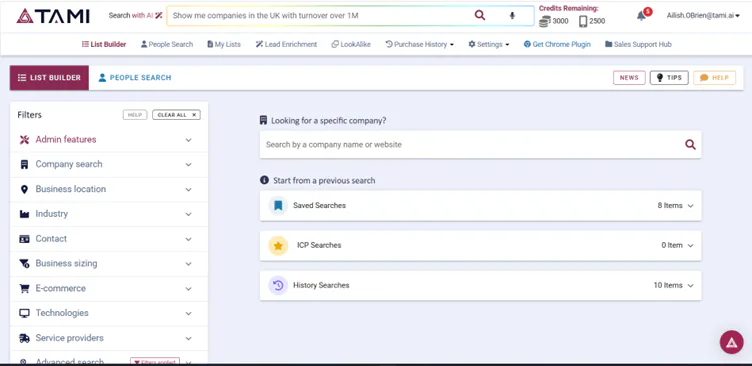
Task: Click the Business sizing funnel icon
Action: (x=24, y=263)
